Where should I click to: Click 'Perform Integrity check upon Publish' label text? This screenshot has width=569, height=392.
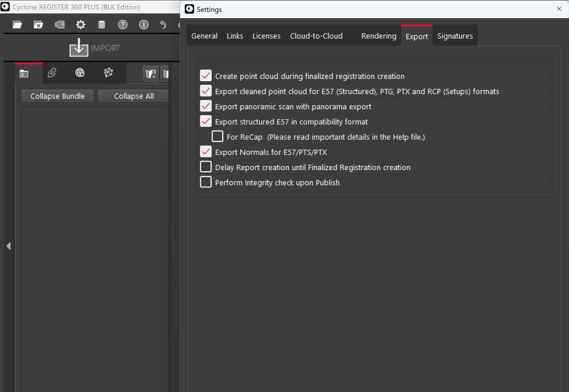click(277, 183)
